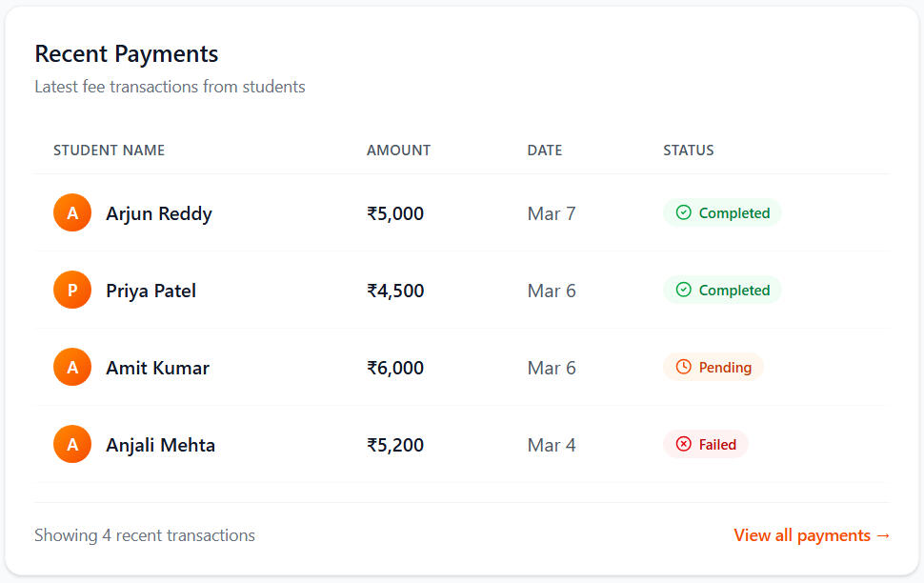Click the checkmark icon in Priya Patel's status

[x=683, y=290]
